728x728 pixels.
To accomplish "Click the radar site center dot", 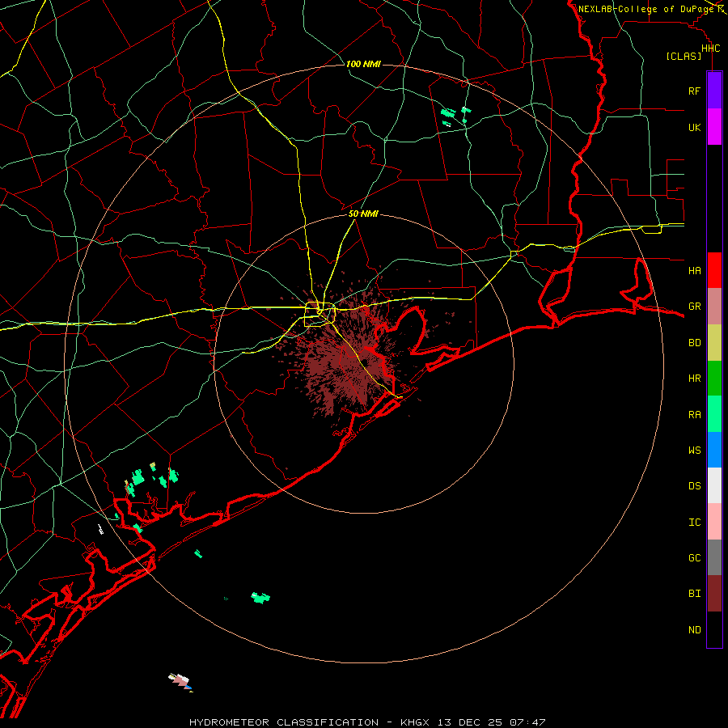I will [365, 363].
